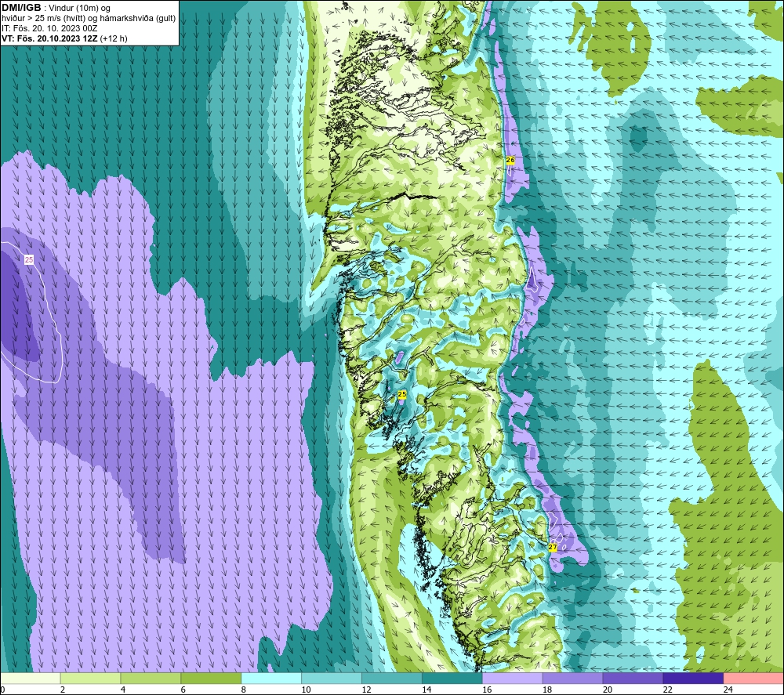Screen dimensions: 784x695
Task: Click the legend scale value "0"
Action: tap(2, 690)
